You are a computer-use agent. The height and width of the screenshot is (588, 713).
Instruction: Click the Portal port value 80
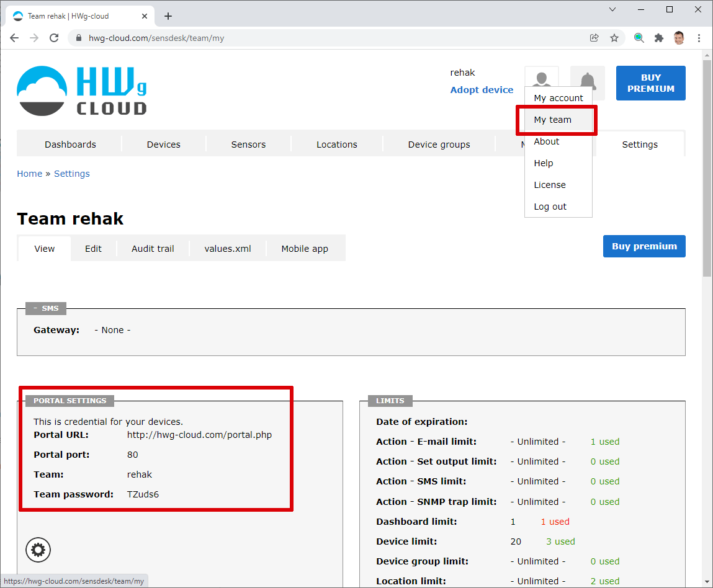pyautogui.click(x=132, y=455)
